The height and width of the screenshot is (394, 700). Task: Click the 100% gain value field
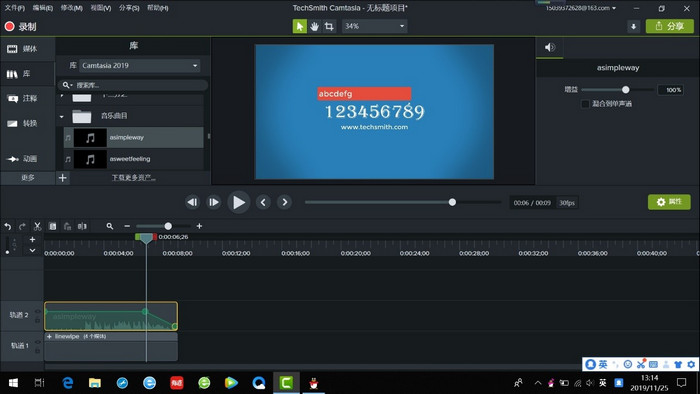coord(671,90)
